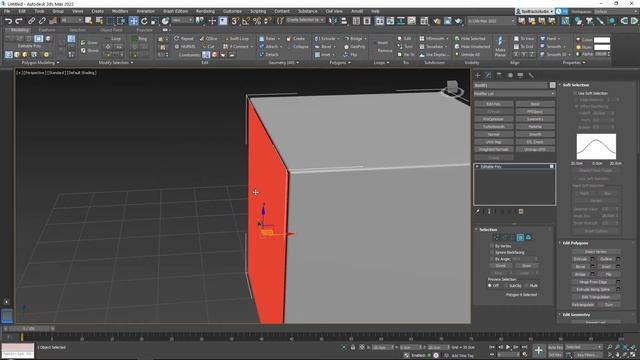Open the Scripting menu
The image size is (640, 360).
coord(258,11)
